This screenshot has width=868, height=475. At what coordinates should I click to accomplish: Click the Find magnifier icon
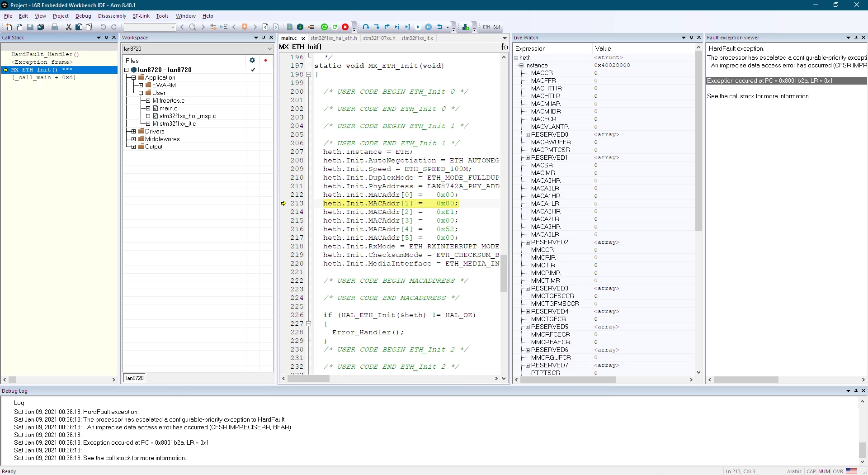coord(193,27)
